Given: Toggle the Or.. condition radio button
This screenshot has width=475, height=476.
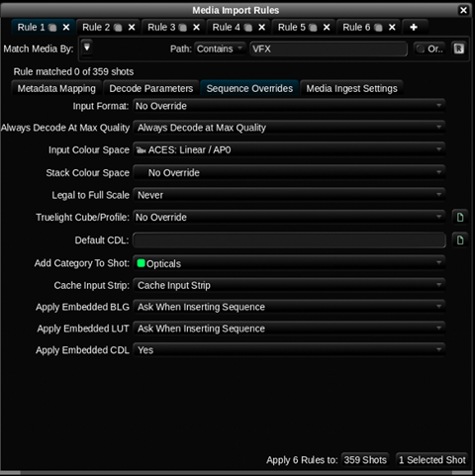Looking at the screenshot, I should tap(421, 48).
